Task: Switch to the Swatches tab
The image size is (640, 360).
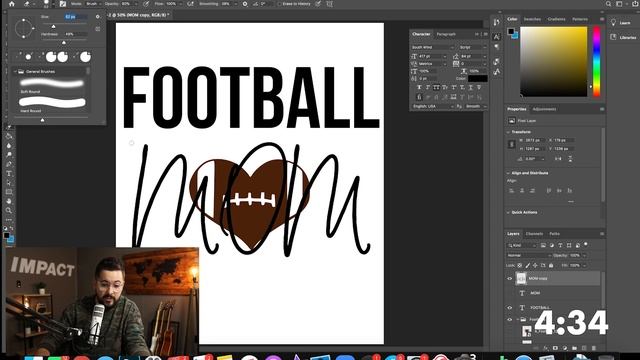Action: tap(532, 19)
